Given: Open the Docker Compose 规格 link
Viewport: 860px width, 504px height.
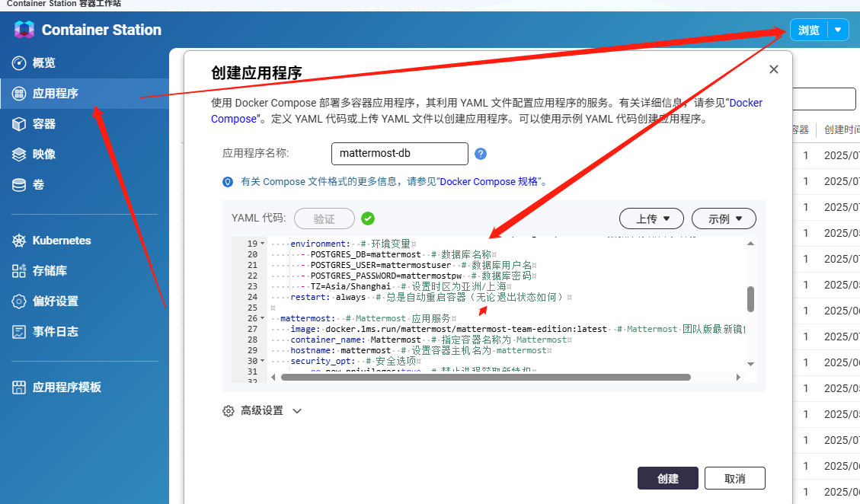Looking at the screenshot, I should [488, 181].
